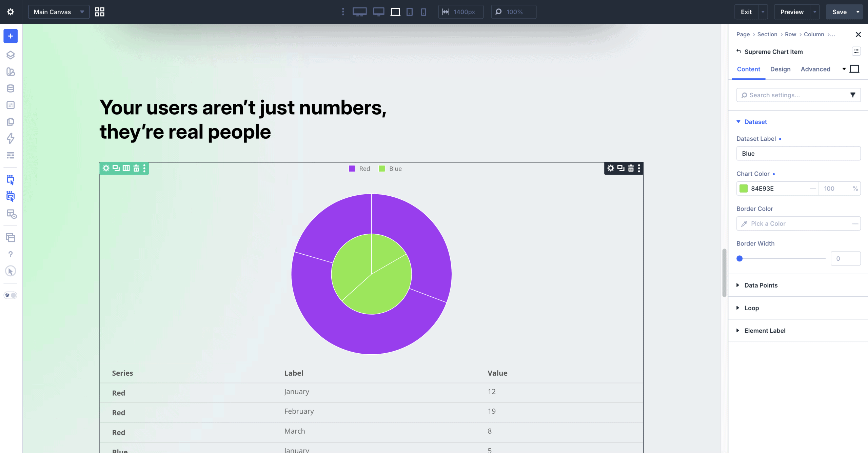Toggle the theme switch at sidebar bottom

(11, 295)
